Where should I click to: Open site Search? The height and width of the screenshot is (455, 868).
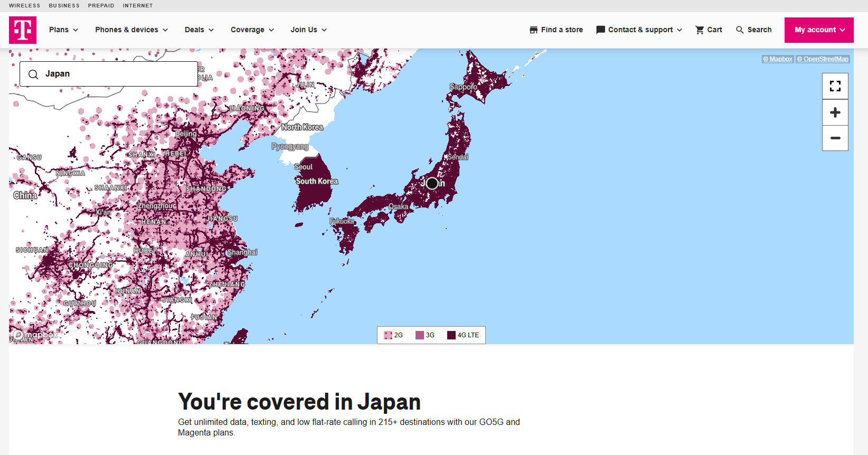(753, 30)
